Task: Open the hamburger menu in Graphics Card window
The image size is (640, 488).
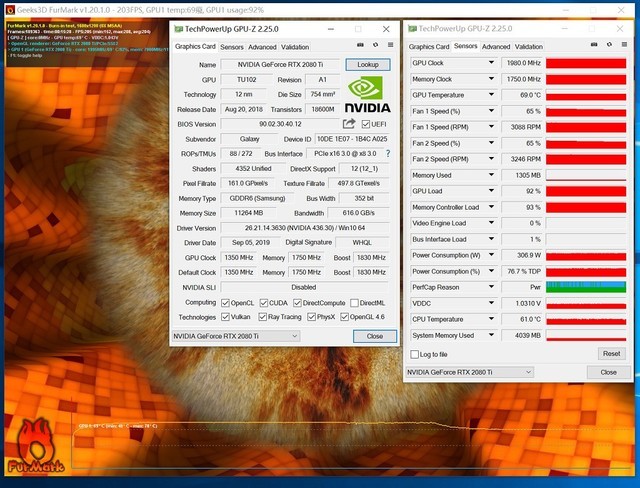Action: click(391, 45)
